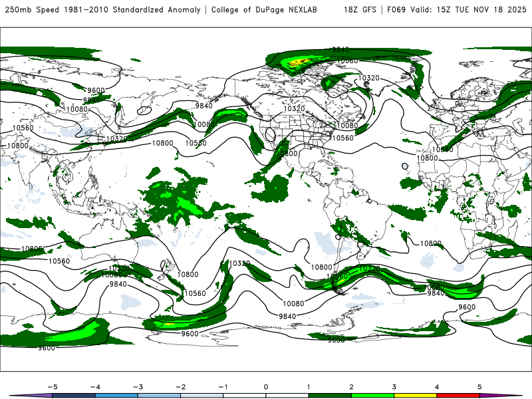Click the '0' colorbar tick label
The width and height of the screenshot is (532, 399).
(266, 387)
